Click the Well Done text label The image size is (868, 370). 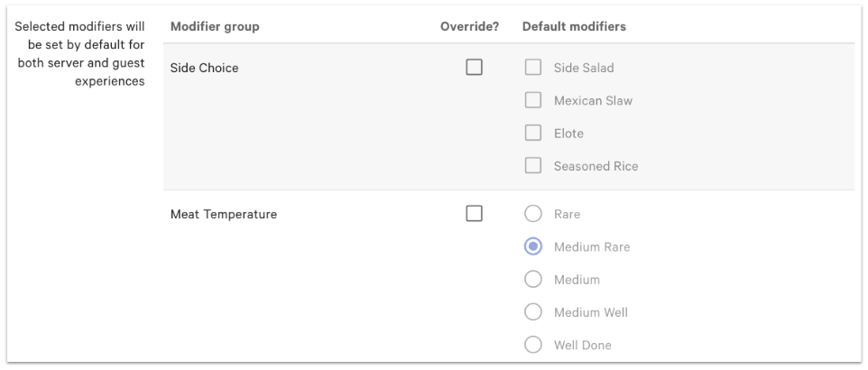point(583,345)
